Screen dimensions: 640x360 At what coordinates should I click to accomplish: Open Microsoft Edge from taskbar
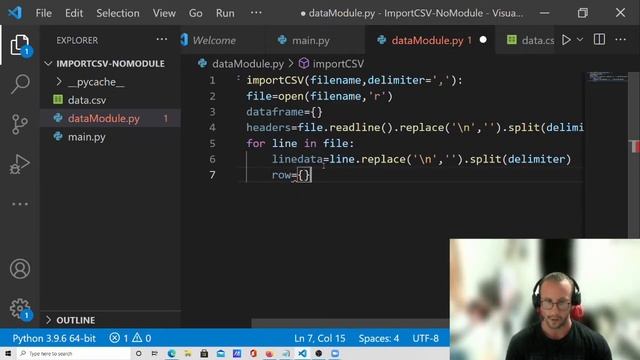pos(171,353)
